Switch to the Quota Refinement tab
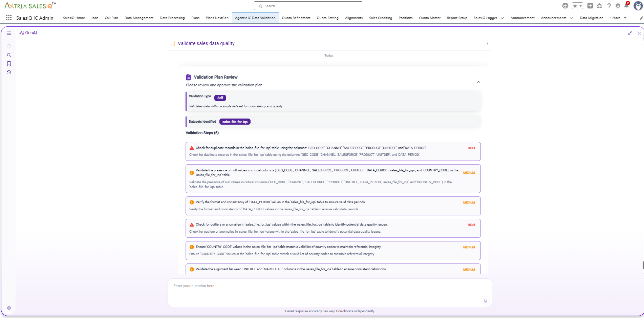 coord(296,18)
